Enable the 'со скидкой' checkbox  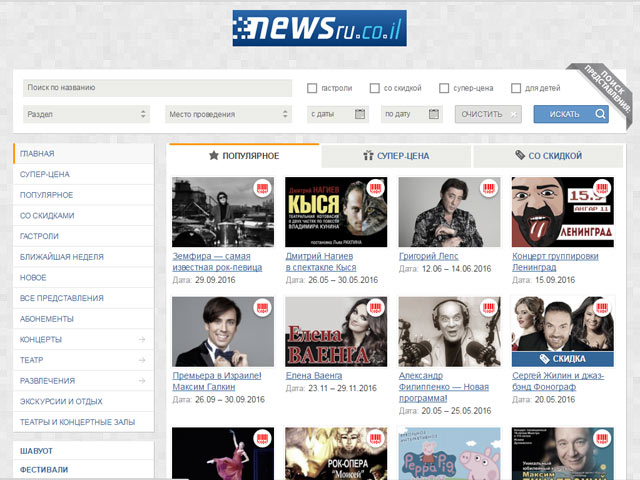coord(374,88)
